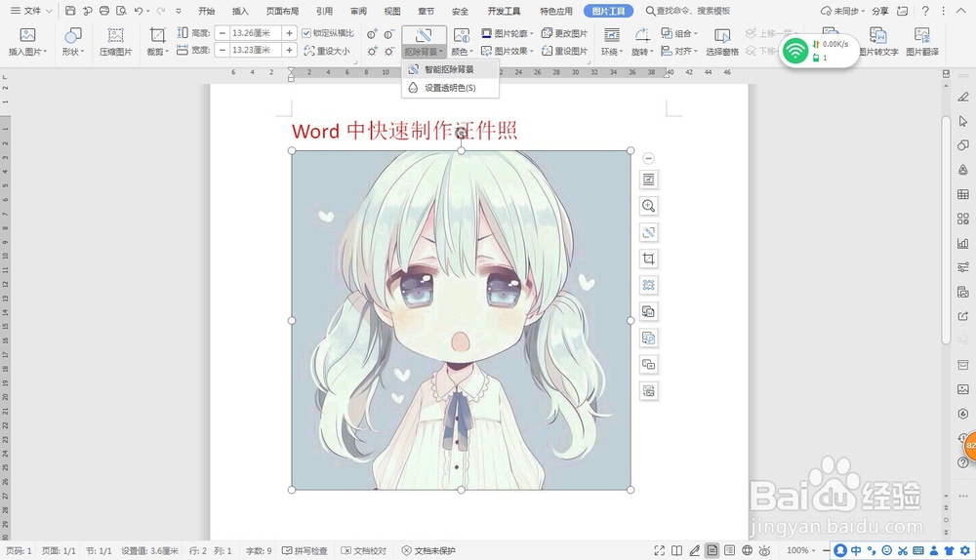Screen dimensions: 976x560
Task: Click the height minus stepper button
Action: pos(223,33)
